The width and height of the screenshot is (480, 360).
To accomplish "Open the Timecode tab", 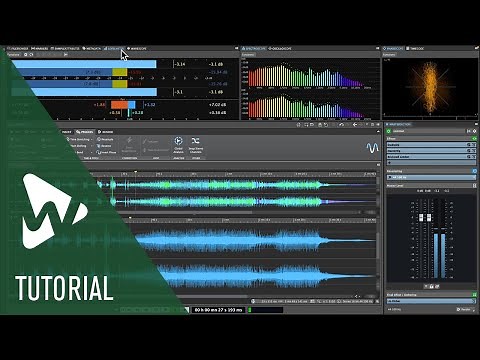I will click(415, 48).
